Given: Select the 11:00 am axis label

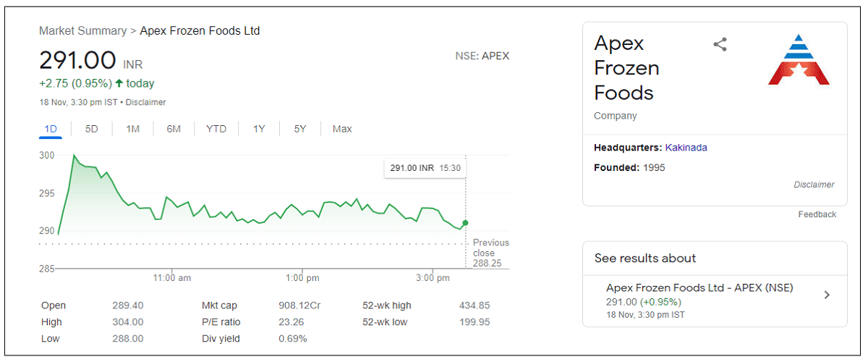Looking at the screenshot, I should pos(172,278).
